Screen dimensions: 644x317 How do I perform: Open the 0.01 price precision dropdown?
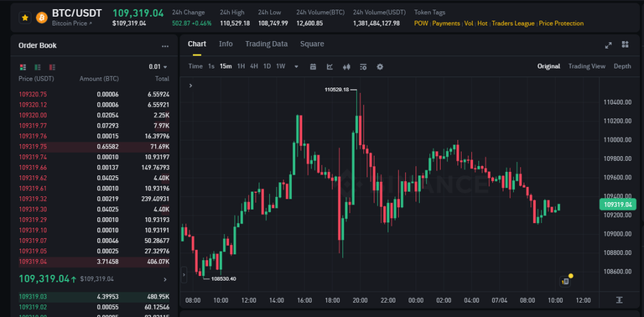click(x=158, y=67)
